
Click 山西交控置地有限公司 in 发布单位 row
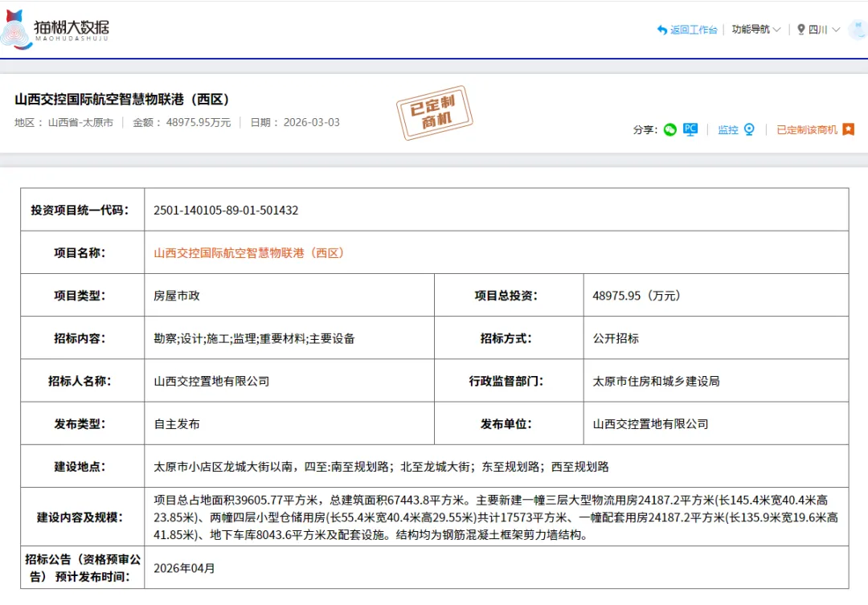(650, 424)
